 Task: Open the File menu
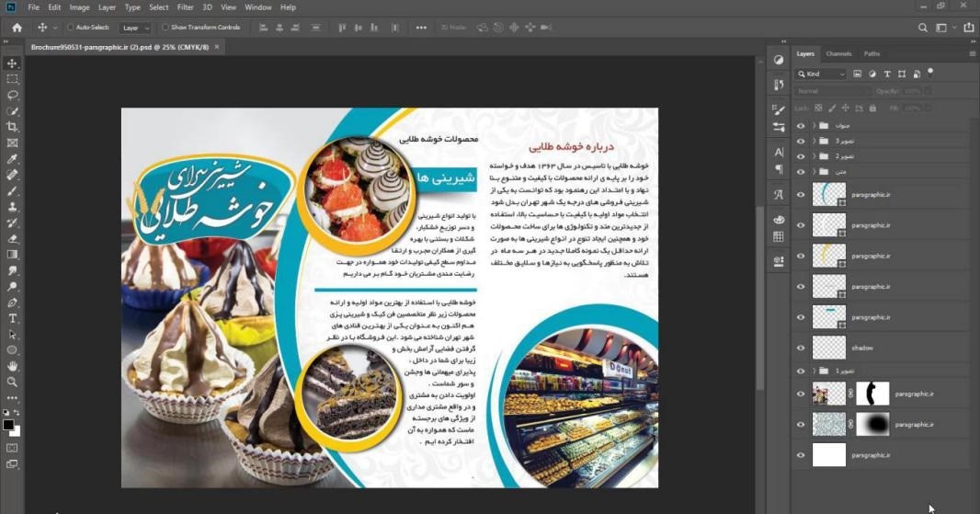tap(34, 7)
